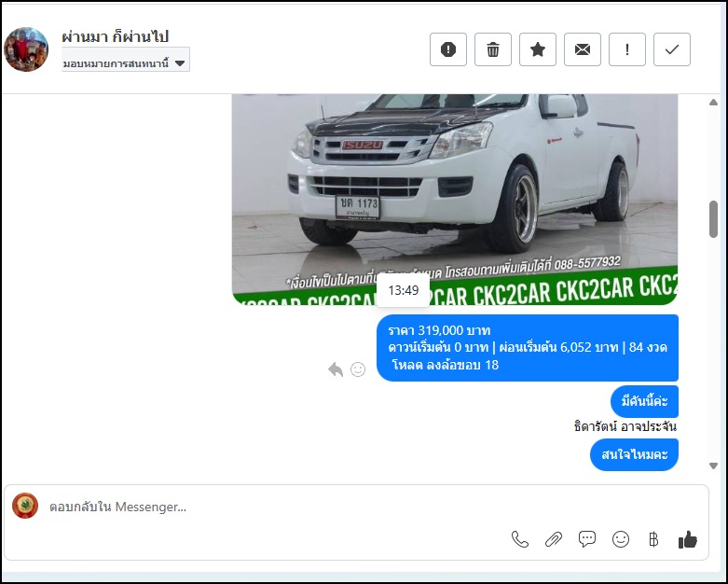The width and height of the screenshot is (728, 584).
Task: Send a thumbs-up like
Action: click(688, 540)
